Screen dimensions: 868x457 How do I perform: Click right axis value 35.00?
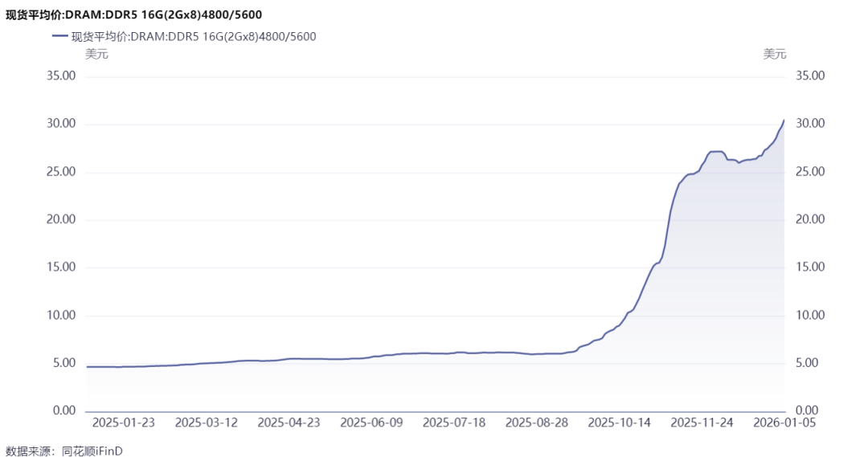coord(810,75)
